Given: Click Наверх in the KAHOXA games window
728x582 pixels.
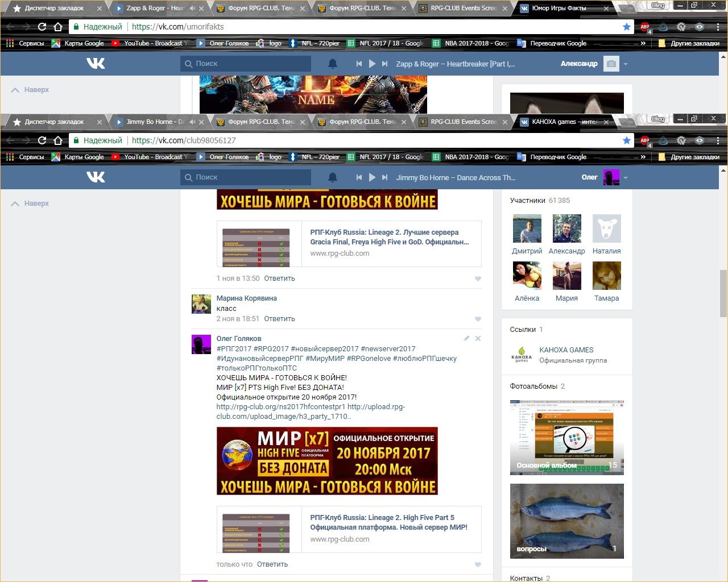Looking at the screenshot, I should coord(30,203).
